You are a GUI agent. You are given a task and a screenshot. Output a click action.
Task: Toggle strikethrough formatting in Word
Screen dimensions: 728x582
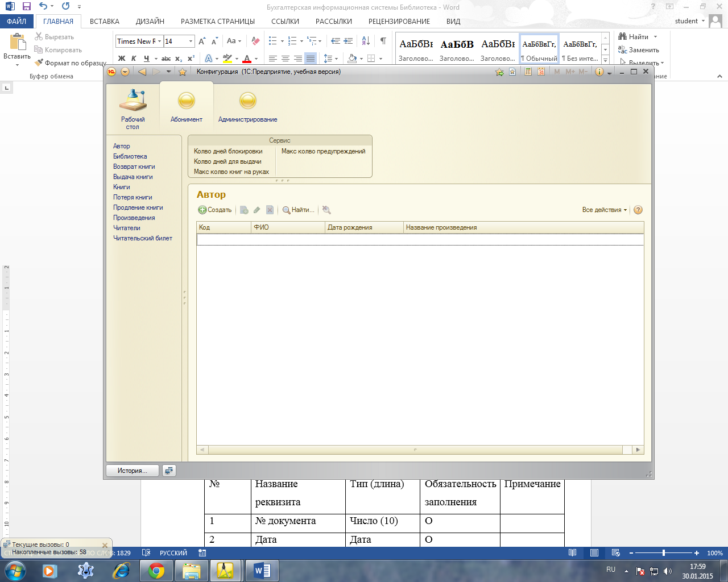(x=166, y=59)
